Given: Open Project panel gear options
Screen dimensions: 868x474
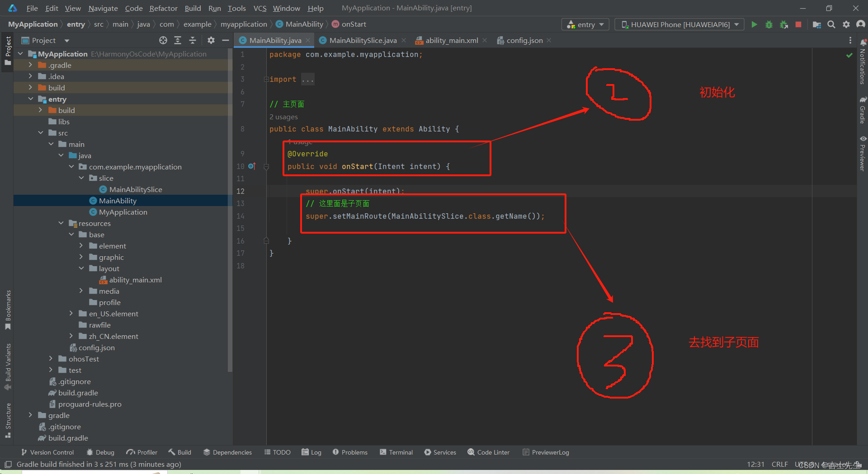Looking at the screenshot, I should [x=211, y=40].
